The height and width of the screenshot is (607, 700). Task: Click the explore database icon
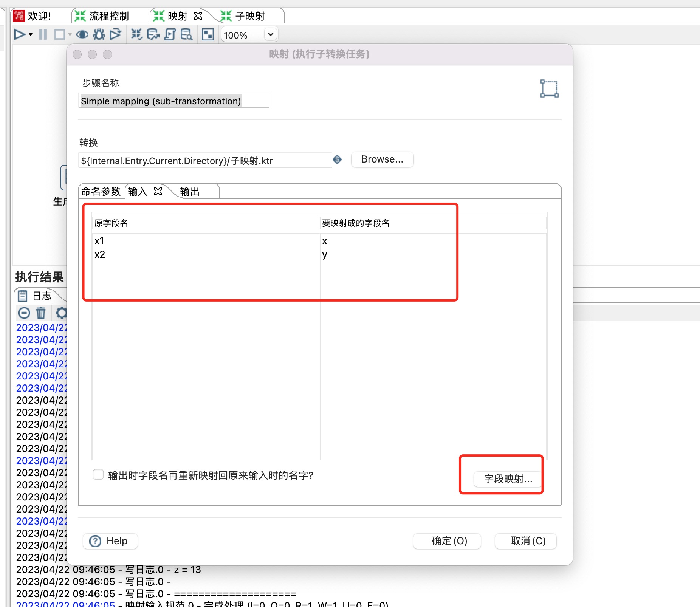(x=186, y=35)
